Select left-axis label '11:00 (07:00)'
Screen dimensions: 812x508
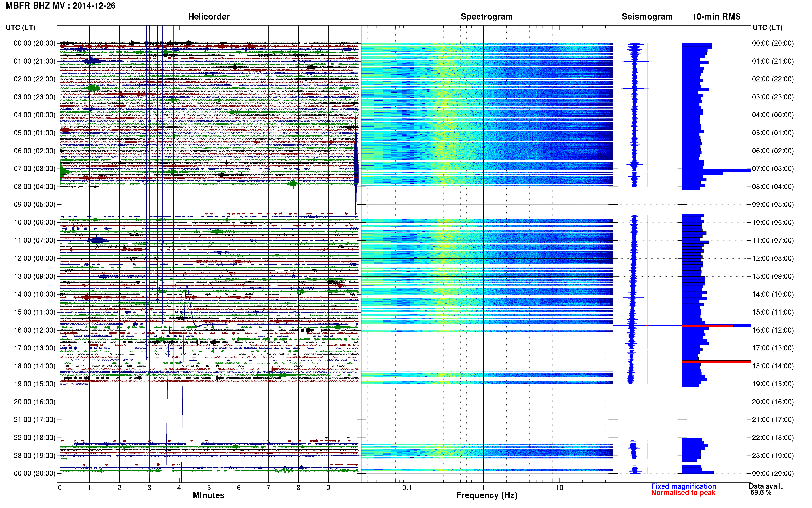(35, 241)
